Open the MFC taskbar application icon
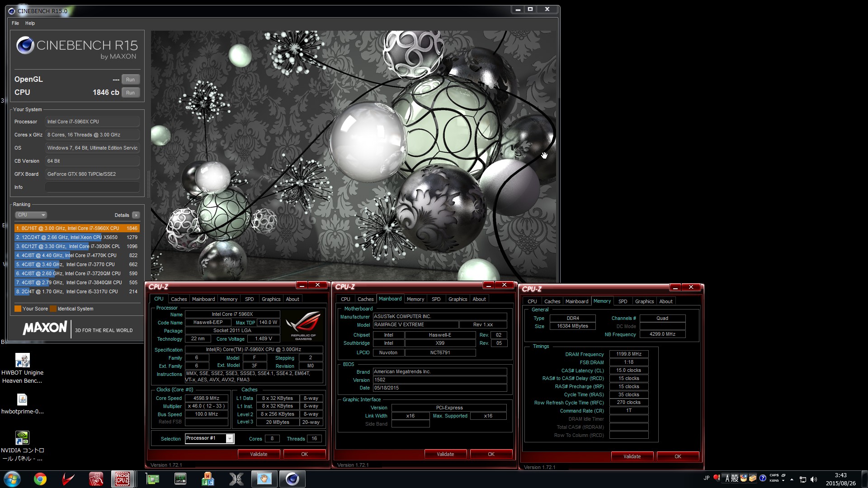The width and height of the screenshot is (868, 488). pos(208,479)
